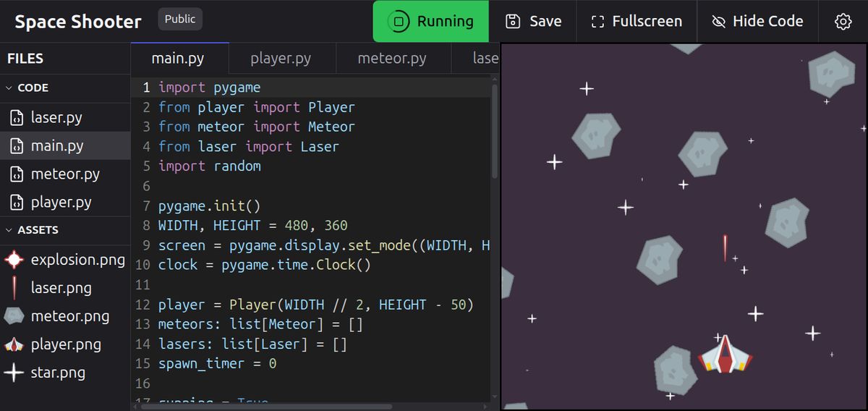
Task: Switch to the player.py tab
Action: click(x=281, y=59)
